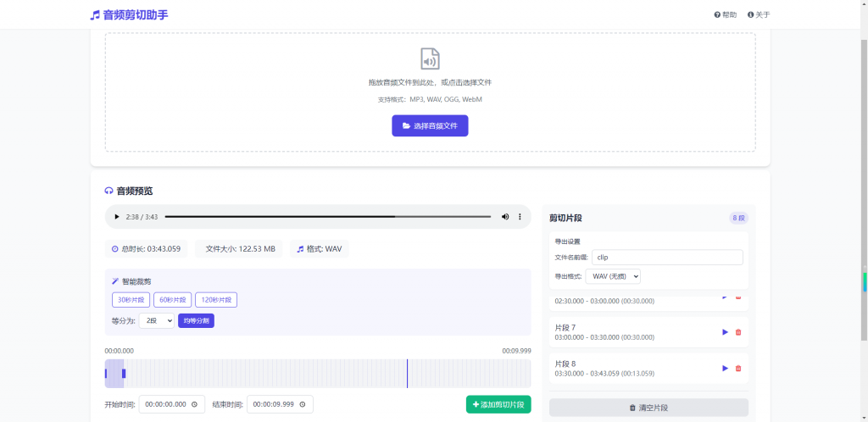
Task: Click 添加剪切片段 button
Action: (498, 404)
